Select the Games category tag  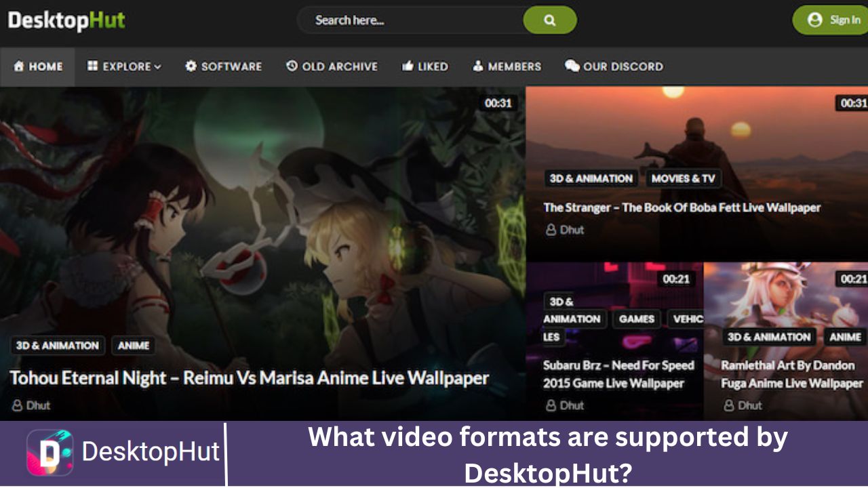[636, 319]
